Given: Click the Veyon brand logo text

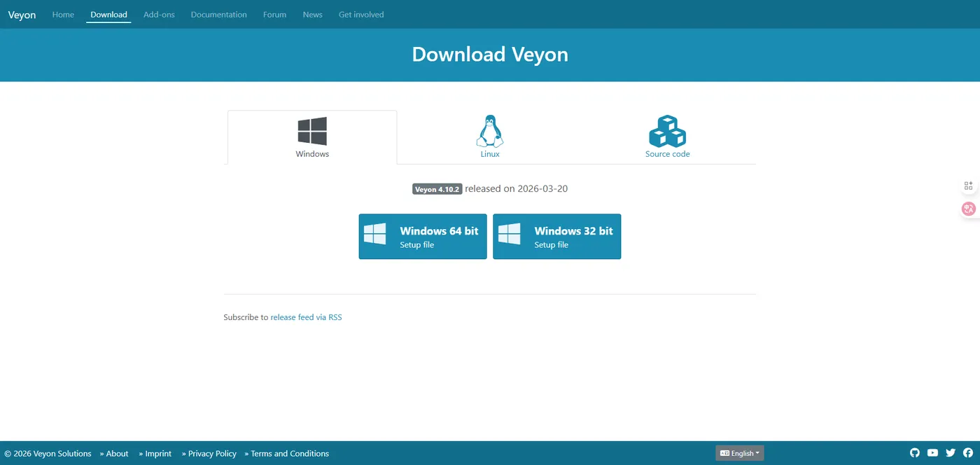Looking at the screenshot, I should (x=22, y=15).
